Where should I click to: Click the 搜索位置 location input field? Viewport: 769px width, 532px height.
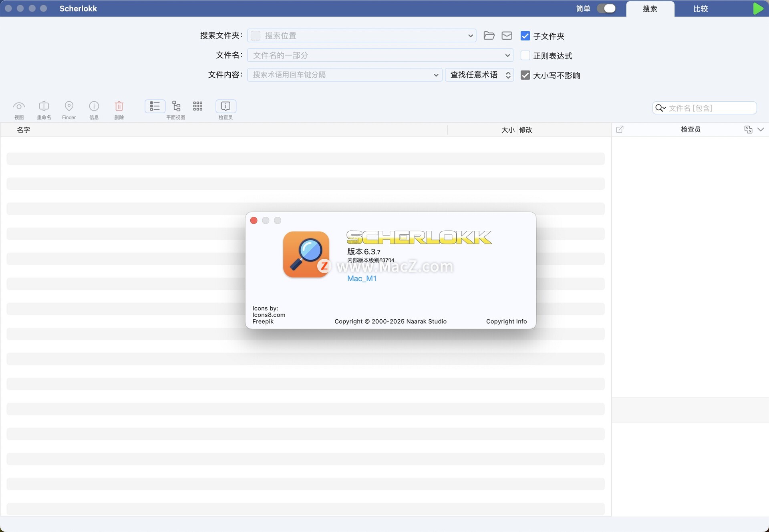tap(362, 36)
